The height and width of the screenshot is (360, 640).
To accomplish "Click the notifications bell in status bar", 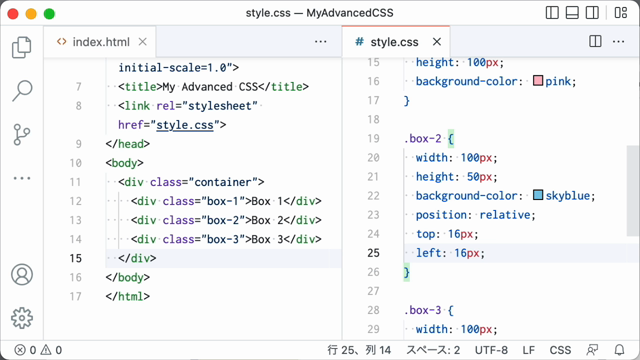I will click(x=619, y=350).
